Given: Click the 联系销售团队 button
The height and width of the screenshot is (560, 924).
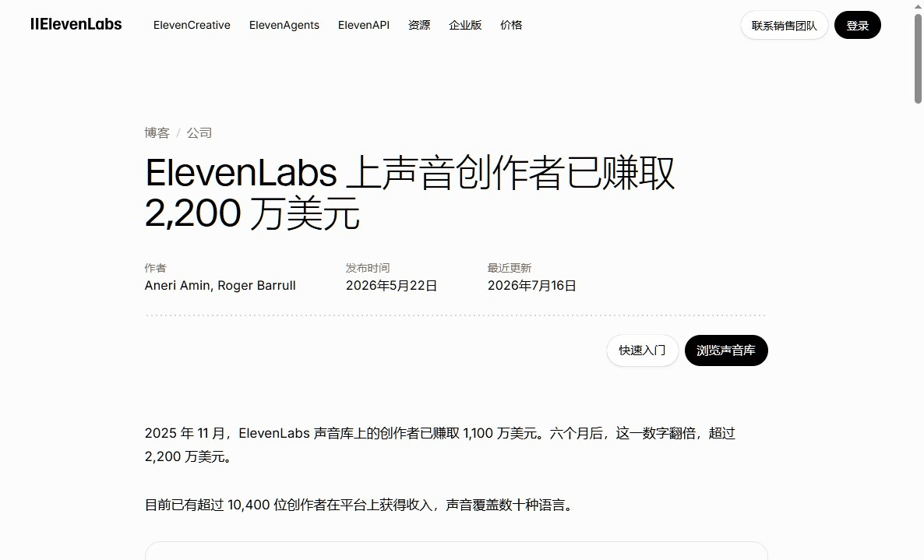Looking at the screenshot, I should click(784, 26).
